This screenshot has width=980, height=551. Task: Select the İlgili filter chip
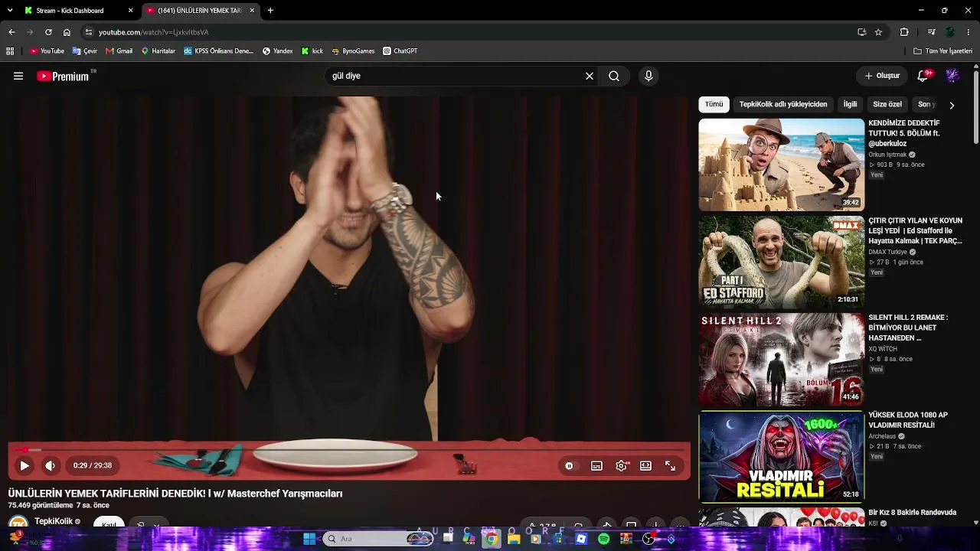coord(850,104)
